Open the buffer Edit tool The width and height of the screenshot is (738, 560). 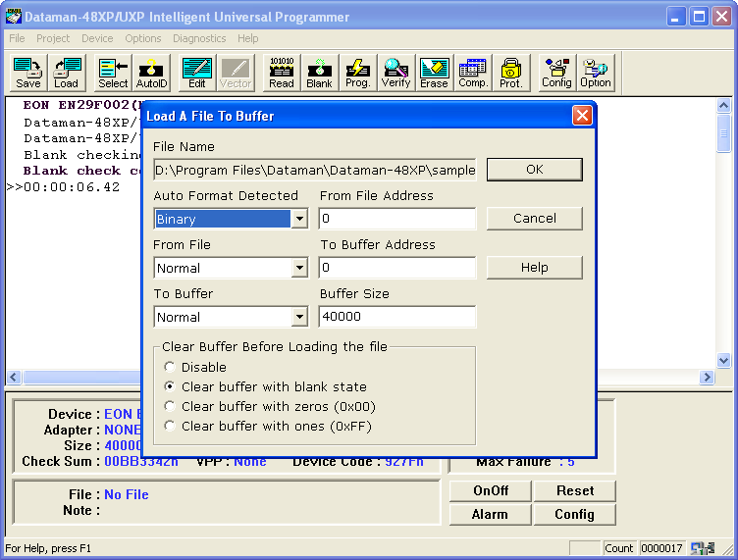click(197, 74)
